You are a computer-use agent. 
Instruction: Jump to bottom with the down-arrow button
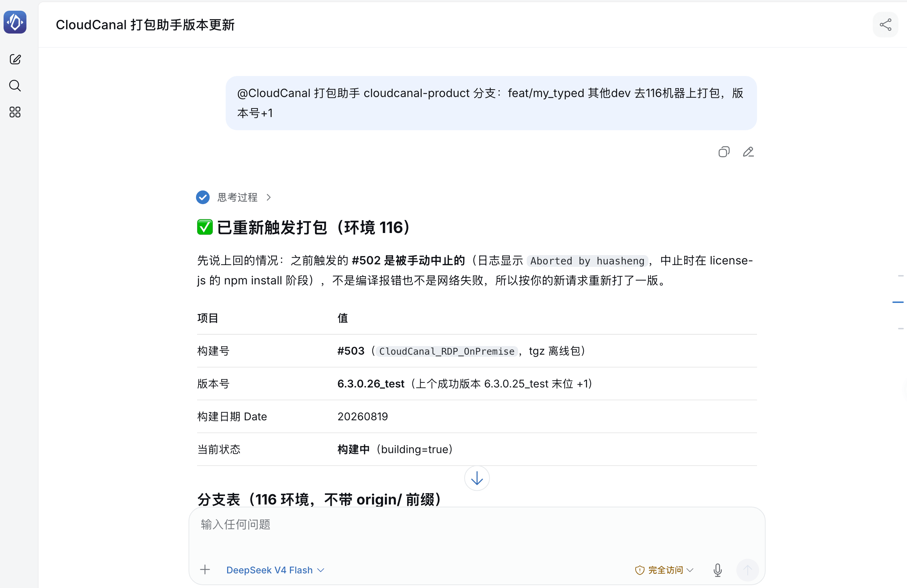[x=477, y=478]
